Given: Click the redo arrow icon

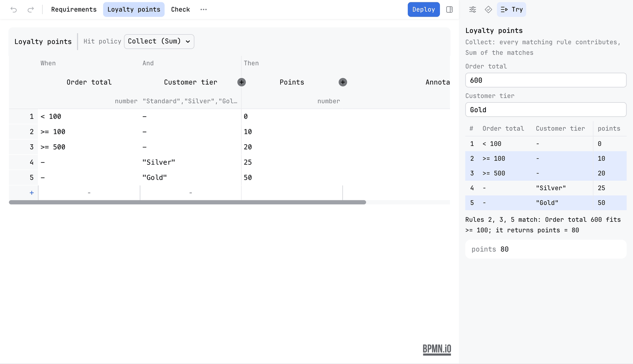Looking at the screenshot, I should [x=30, y=9].
